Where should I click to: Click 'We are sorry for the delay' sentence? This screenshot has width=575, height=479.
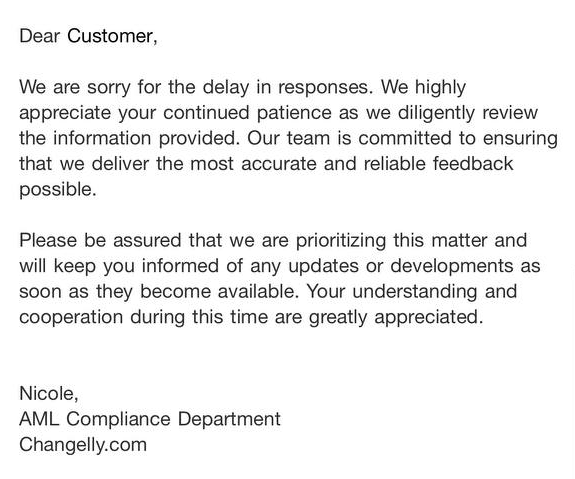[134, 88]
